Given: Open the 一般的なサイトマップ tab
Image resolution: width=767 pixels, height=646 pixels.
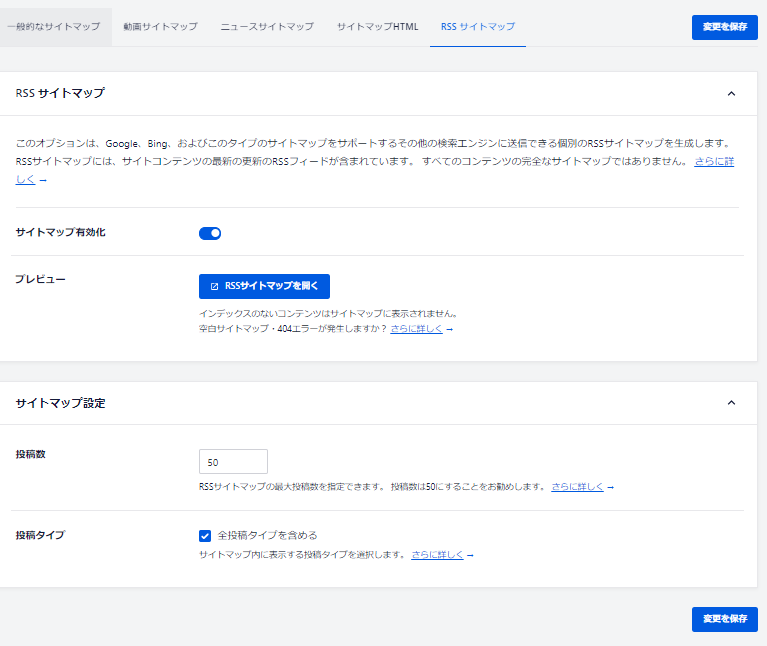Looking at the screenshot, I should point(54,26).
